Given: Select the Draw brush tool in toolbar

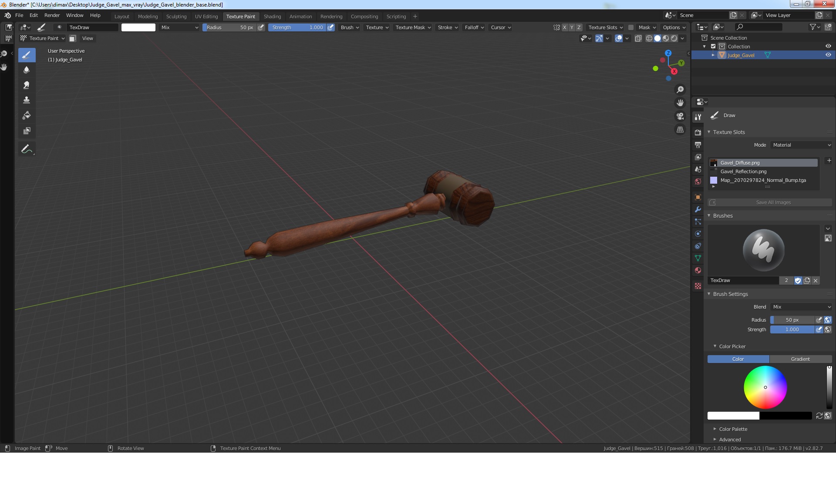Looking at the screenshot, I should point(27,55).
